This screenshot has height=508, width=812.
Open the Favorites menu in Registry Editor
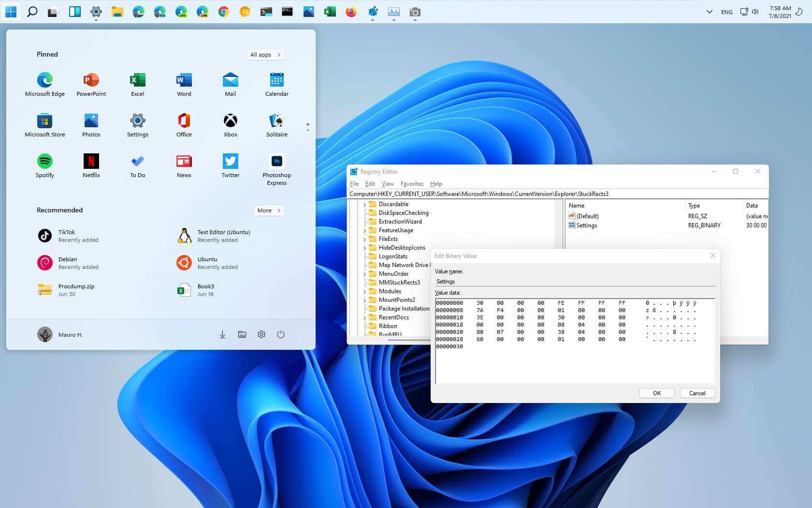pyautogui.click(x=412, y=184)
